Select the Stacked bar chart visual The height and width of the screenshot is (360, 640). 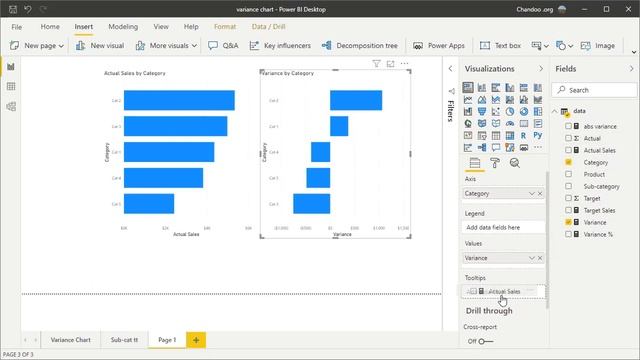(x=468, y=87)
